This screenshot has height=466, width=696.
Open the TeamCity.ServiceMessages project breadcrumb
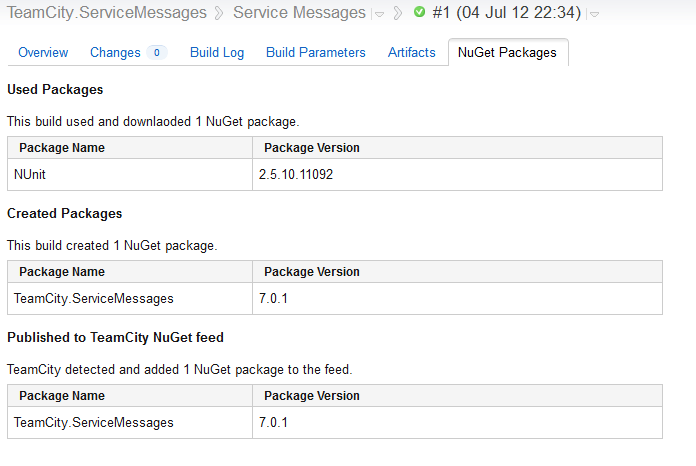point(107,13)
